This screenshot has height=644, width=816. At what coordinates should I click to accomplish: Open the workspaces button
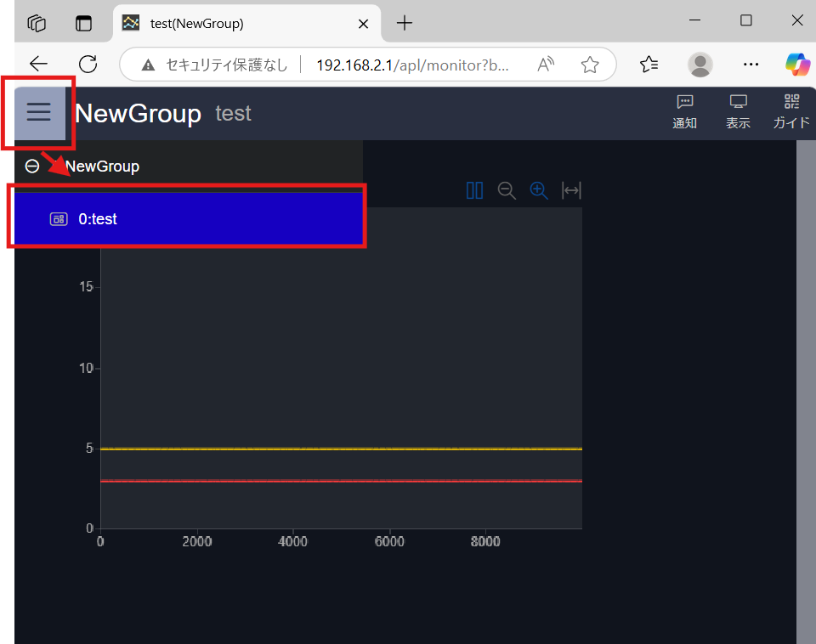(x=37, y=24)
